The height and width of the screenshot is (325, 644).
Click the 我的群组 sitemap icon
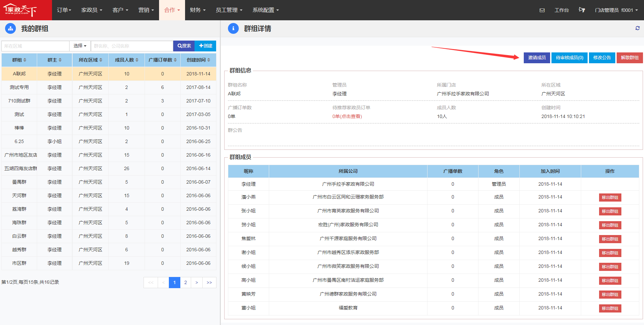point(10,28)
